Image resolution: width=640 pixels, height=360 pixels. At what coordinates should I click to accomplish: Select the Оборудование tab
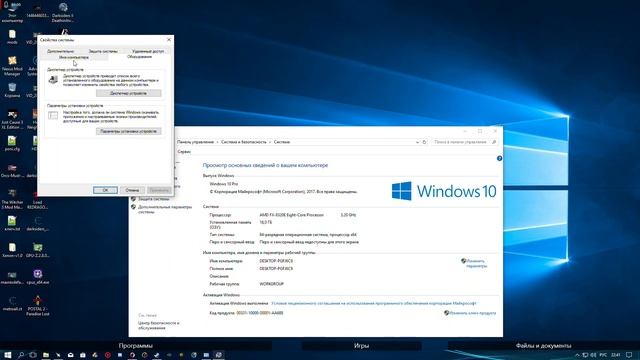pos(139,57)
